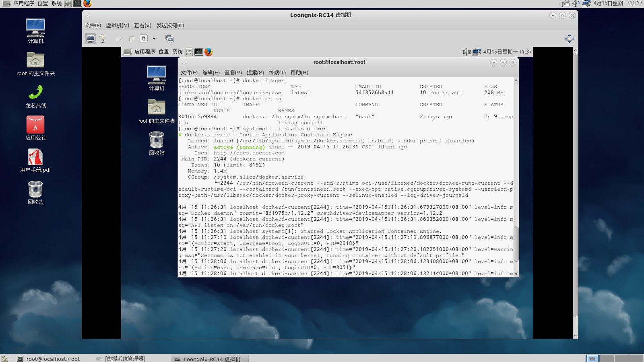Open 应用公社 desktop shortcut

(x=35, y=128)
